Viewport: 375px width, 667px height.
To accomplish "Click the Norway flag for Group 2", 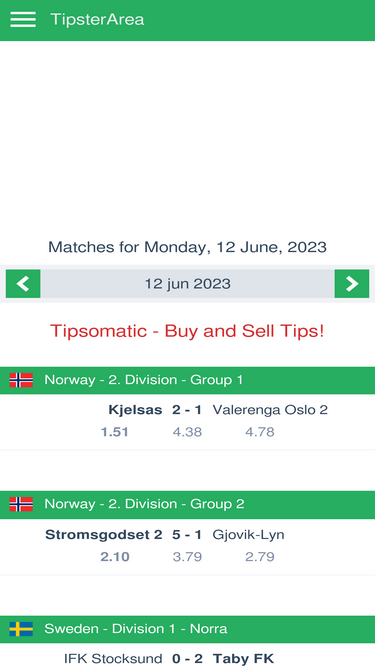I will (21, 504).
